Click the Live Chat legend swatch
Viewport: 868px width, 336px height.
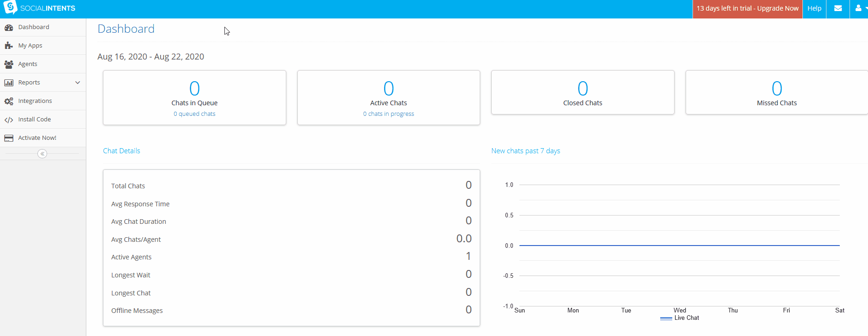pyautogui.click(x=666, y=318)
